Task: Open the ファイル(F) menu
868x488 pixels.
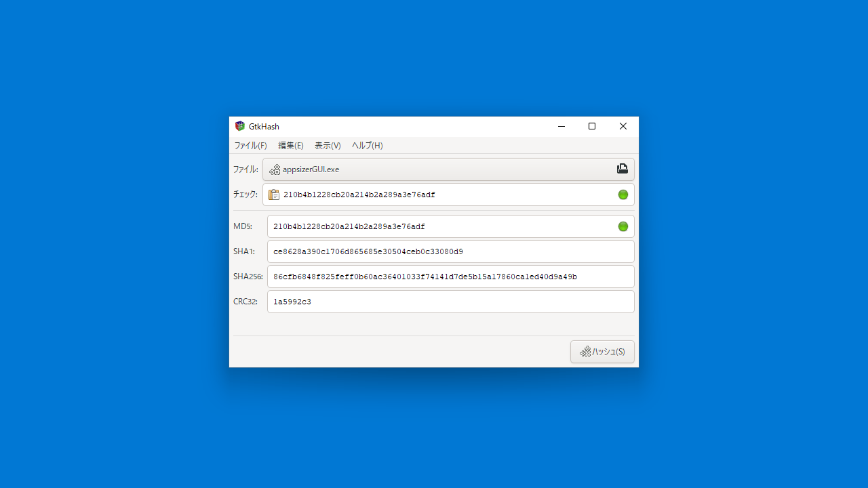Action: [x=250, y=146]
